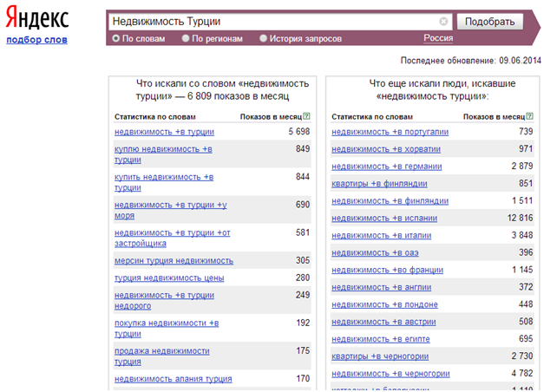Image resolution: width=544 pixels, height=392 pixels.
Task: Open link недвижимость +в египте
Action: pos(381,339)
